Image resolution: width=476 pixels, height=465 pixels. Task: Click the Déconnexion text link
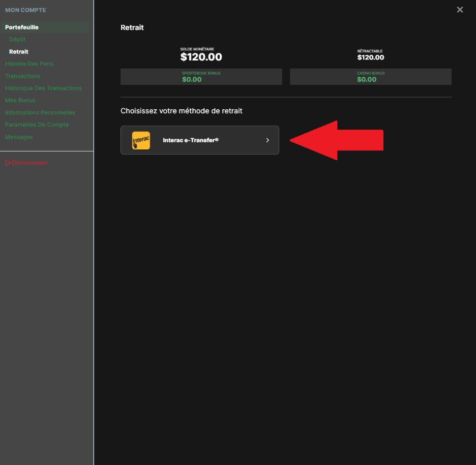click(30, 163)
